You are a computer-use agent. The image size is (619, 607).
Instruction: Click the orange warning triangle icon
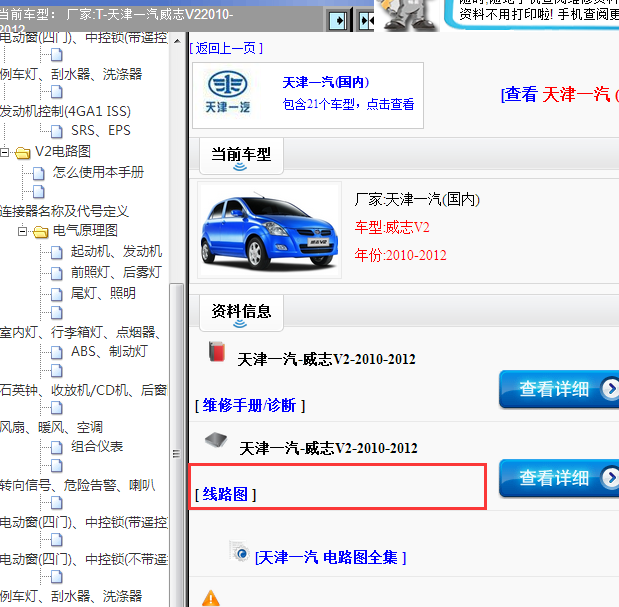[210, 598]
